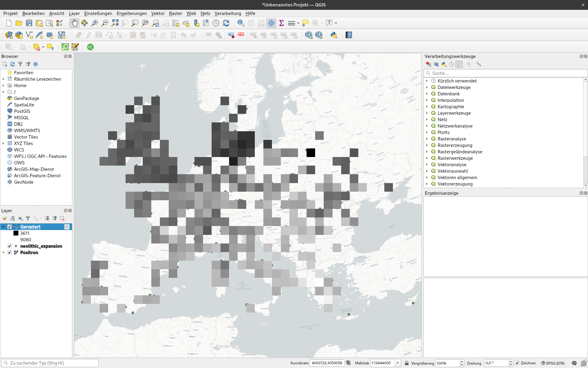This screenshot has width=588, height=368.
Task: Hide the neolithic_expansion layer
Action: pos(9,246)
